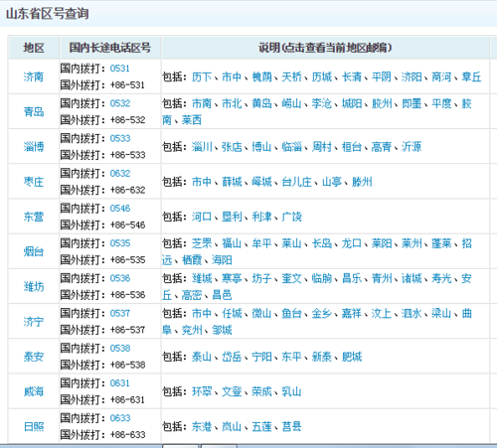
Task: Open the 日照 region link
Action: click(34, 426)
